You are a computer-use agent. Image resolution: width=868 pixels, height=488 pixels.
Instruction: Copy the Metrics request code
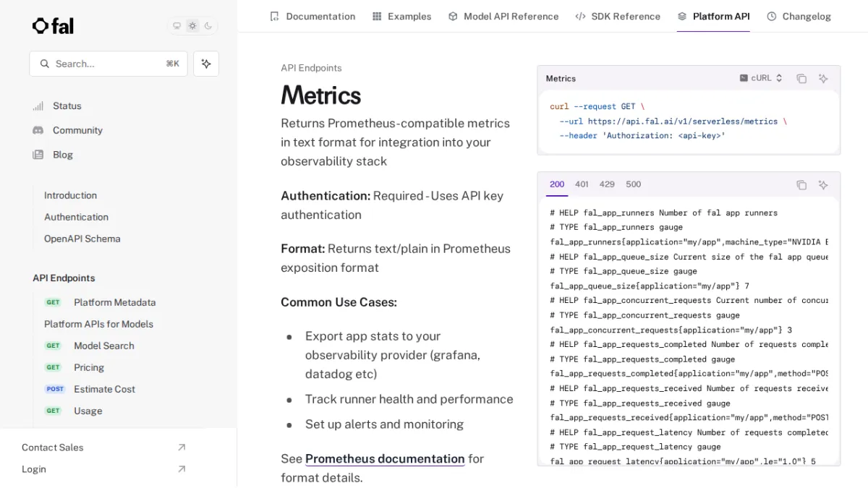coord(801,78)
